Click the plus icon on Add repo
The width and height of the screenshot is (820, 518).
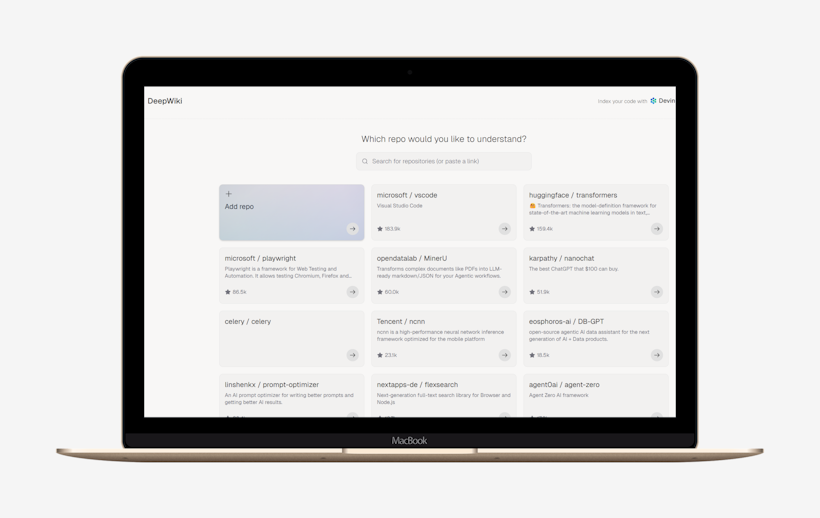coord(228,194)
